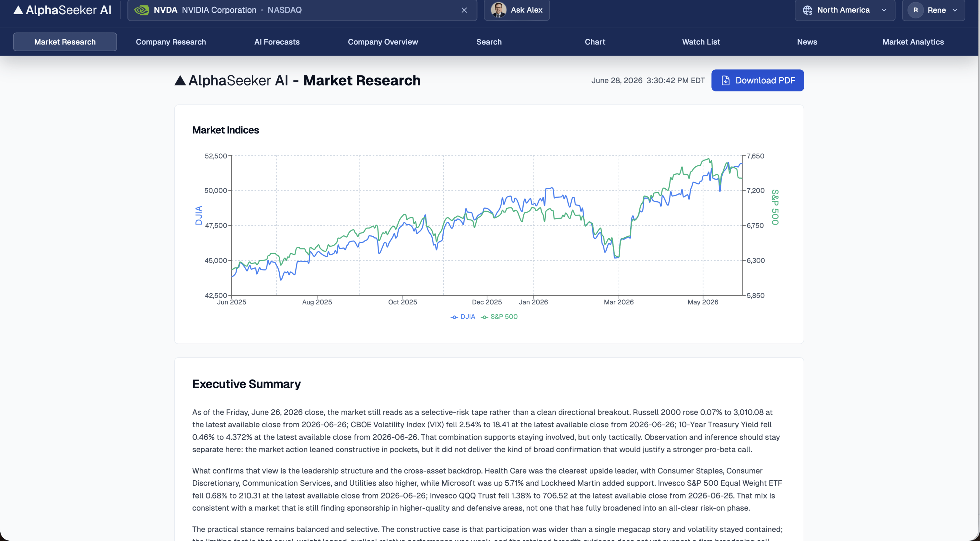980x541 pixels.
Task: Click the globe region icon
Action: pos(807,10)
